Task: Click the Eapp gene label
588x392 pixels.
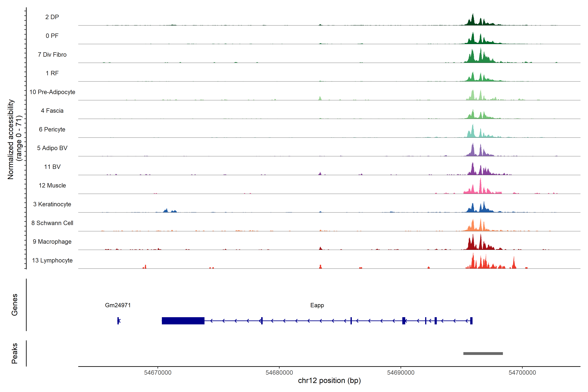Action: click(x=317, y=305)
